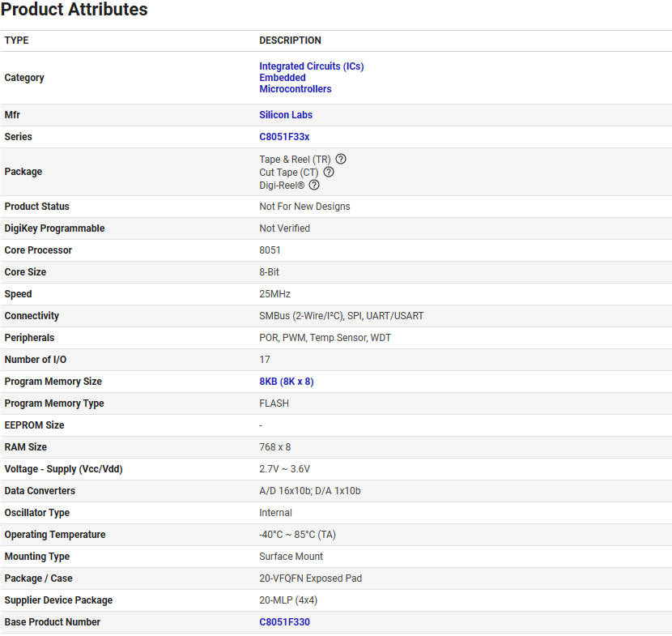672x636 pixels.
Task: Open the Integrated Circuits (ICs) category link
Action: pos(311,66)
